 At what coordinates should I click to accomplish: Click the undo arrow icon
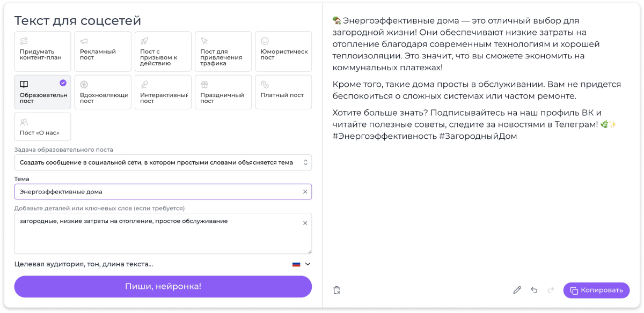point(534,290)
